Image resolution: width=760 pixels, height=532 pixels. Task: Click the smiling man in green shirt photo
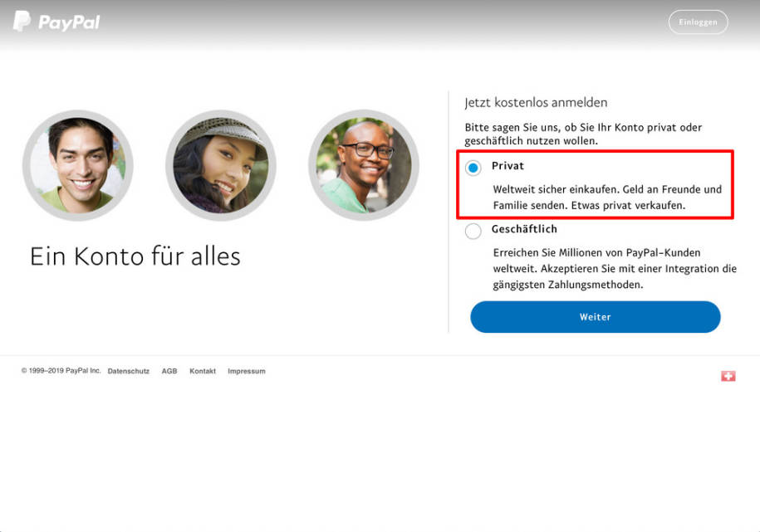point(77,165)
